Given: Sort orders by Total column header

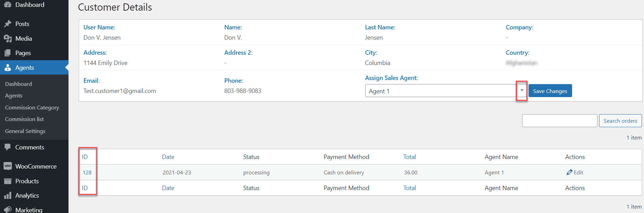Looking at the screenshot, I should [409, 157].
